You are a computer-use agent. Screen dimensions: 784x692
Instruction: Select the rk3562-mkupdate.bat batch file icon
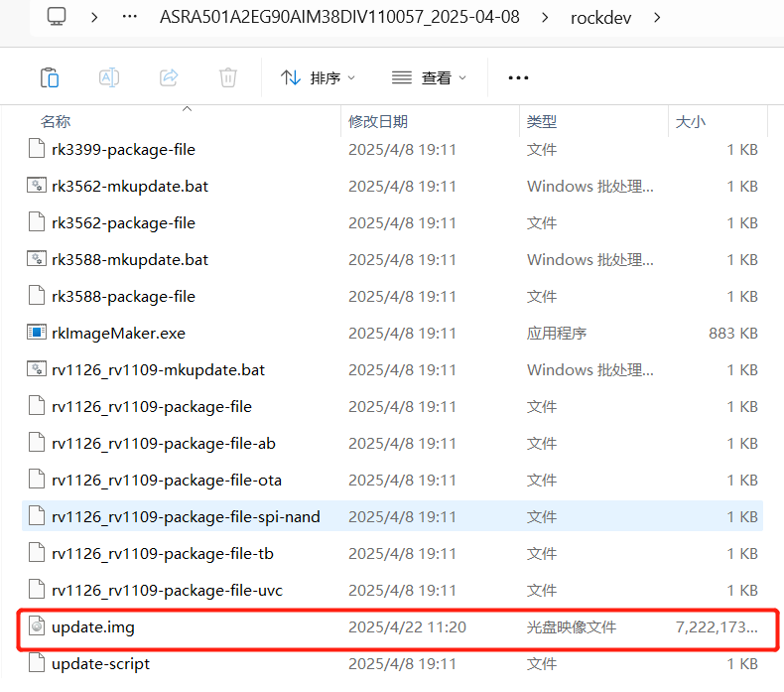coord(37,186)
